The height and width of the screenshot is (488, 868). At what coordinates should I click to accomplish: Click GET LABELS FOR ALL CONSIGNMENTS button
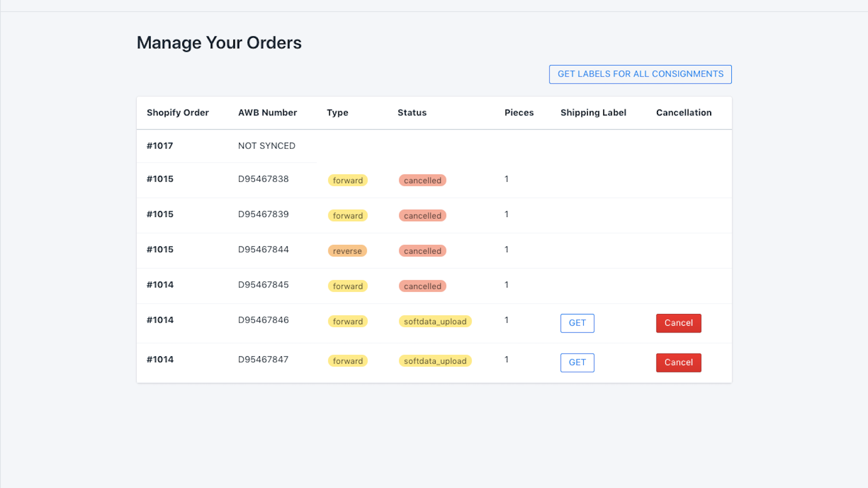click(x=640, y=74)
